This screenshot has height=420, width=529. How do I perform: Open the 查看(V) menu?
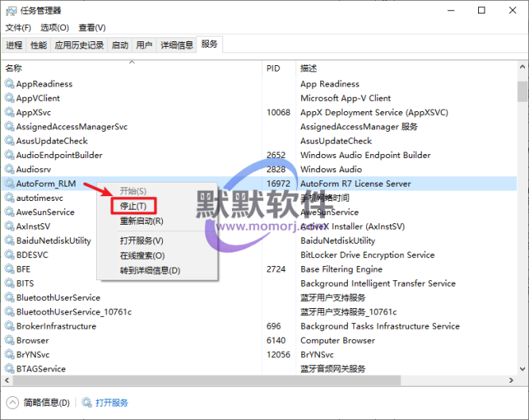coord(92,28)
